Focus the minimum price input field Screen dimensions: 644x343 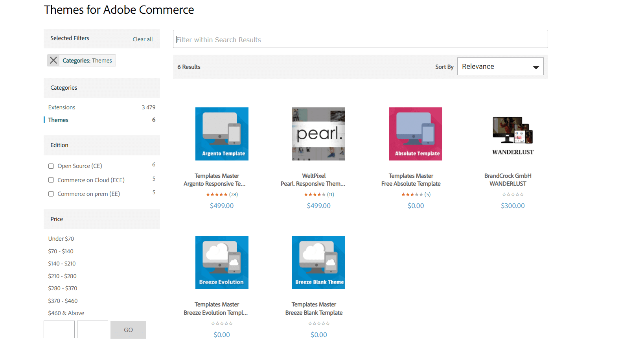pos(59,330)
